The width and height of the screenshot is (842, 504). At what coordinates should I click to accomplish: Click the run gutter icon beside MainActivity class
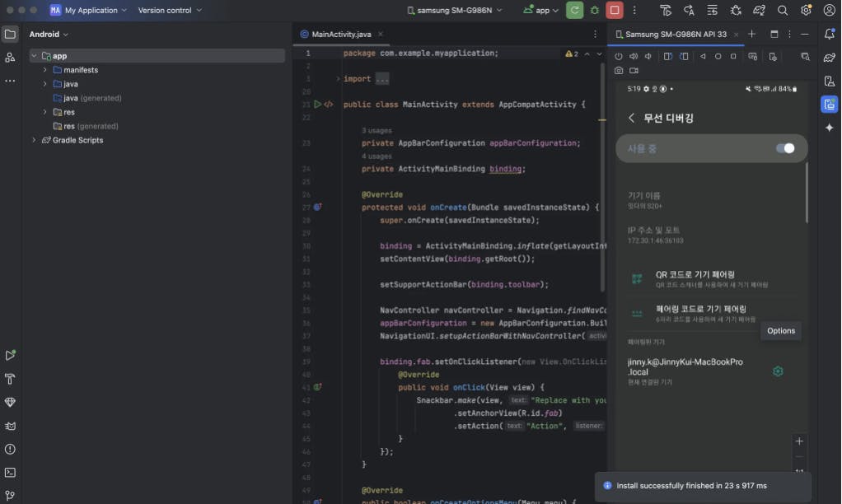pos(317,104)
